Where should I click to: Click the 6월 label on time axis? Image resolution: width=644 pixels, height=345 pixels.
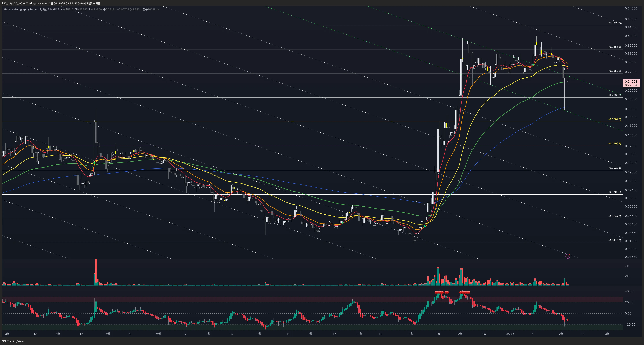(x=158, y=334)
